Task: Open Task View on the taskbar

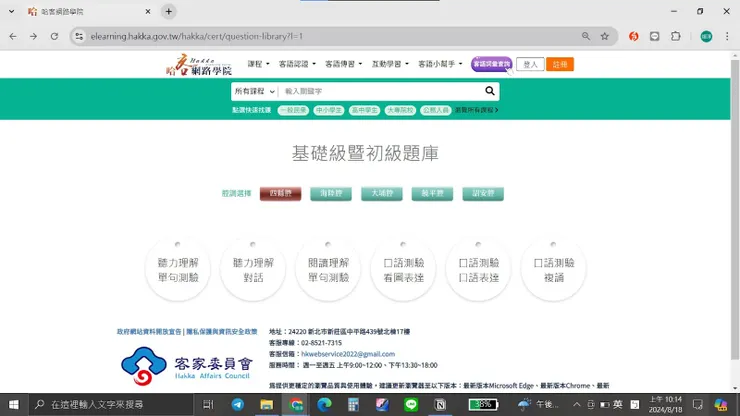Action: 208,405
